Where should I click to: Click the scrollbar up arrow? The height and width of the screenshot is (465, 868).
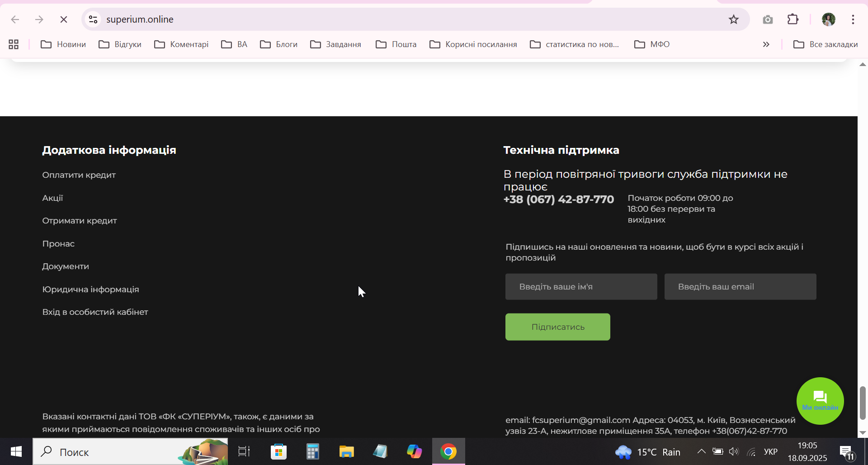pos(863,65)
